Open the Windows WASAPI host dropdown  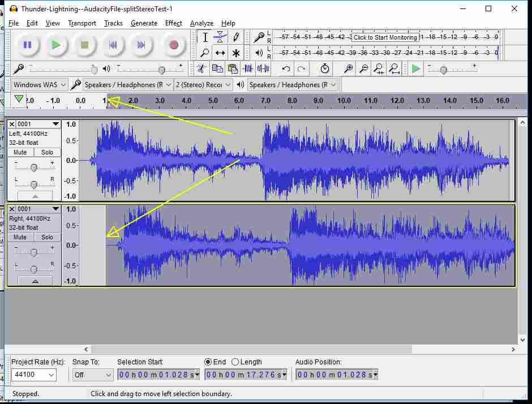click(40, 85)
